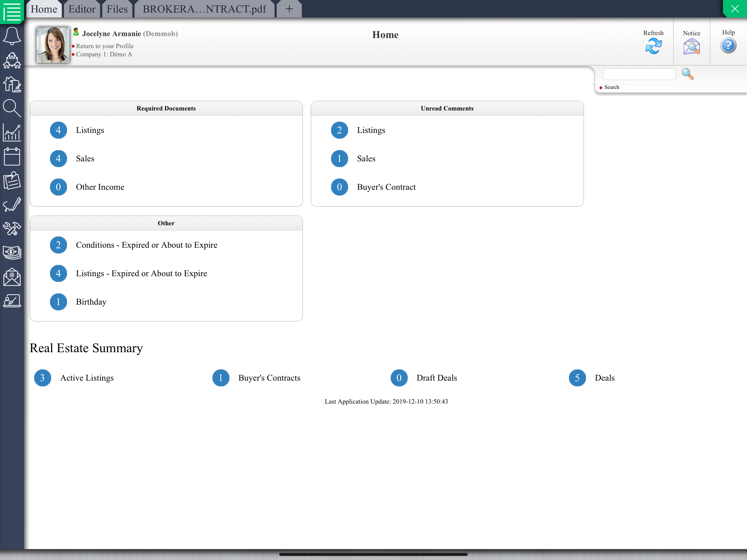Open the email envelope icon in sidebar
This screenshot has width=747, height=560.
coord(12,277)
